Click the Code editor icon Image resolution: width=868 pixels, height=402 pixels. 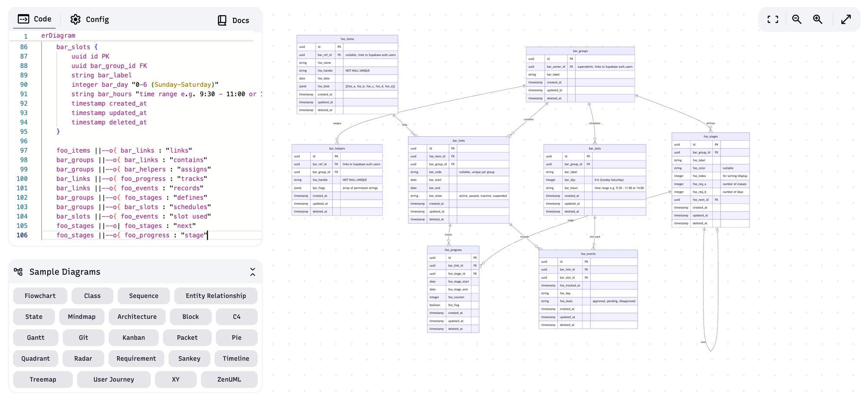(23, 19)
